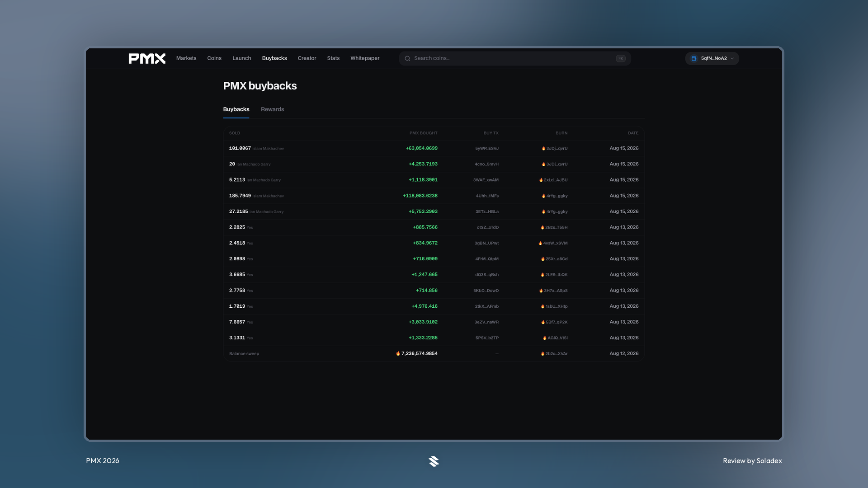Open buy transaction 4cno..5mvH
Screen dimensions: 868x488
(486, 164)
